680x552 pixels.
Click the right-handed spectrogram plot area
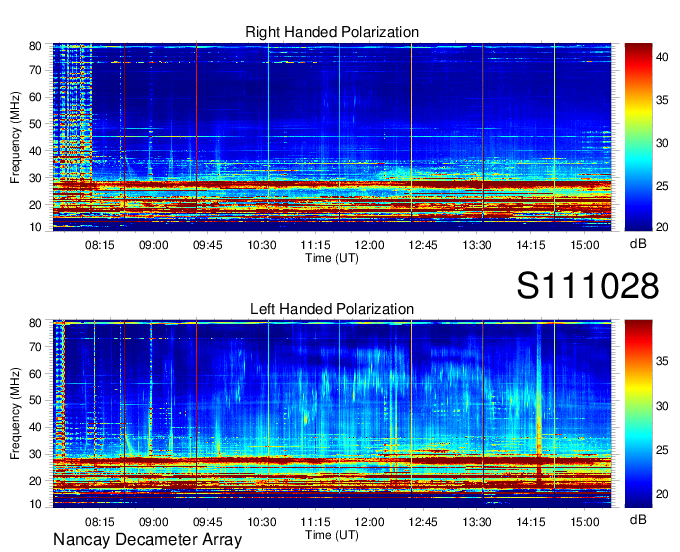click(x=332, y=137)
